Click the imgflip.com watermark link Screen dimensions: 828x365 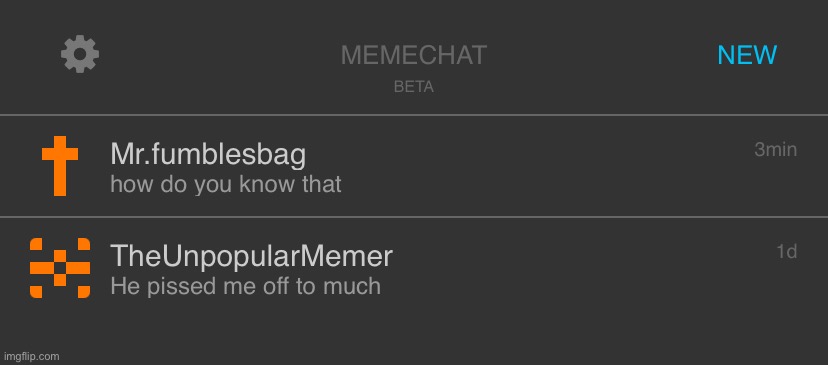(31, 357)
